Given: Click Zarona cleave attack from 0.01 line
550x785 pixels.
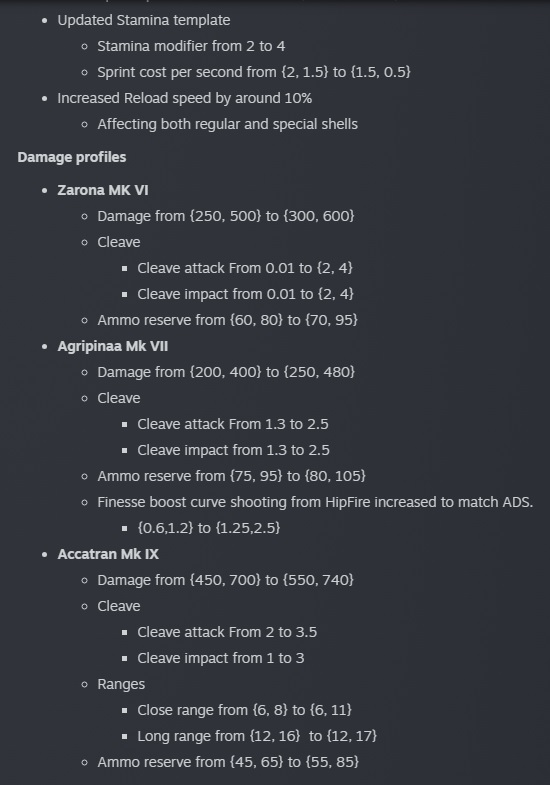Looking at the screenshot, I should [245, 268].
